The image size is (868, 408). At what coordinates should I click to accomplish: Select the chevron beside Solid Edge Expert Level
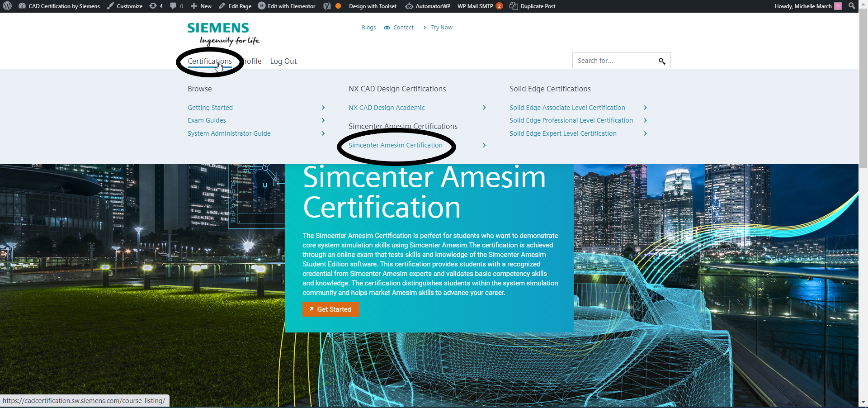click(645, 133)
